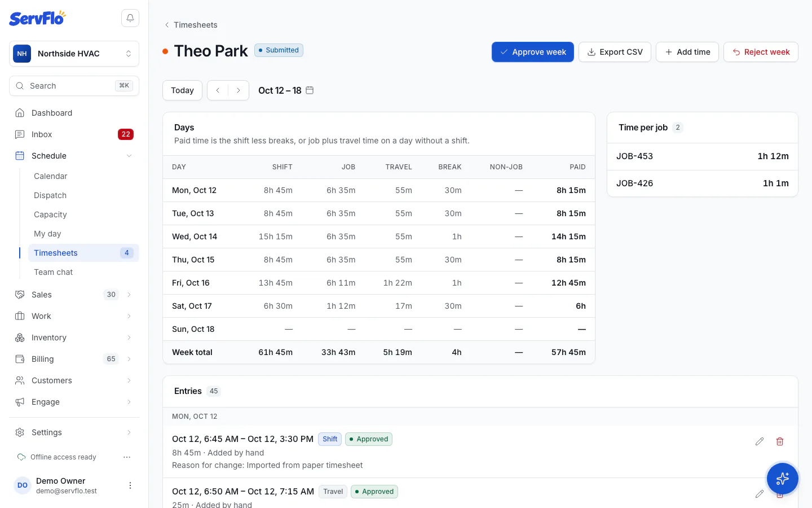Open the My day page
The image size is (812, 508).
tap(83, 234)
